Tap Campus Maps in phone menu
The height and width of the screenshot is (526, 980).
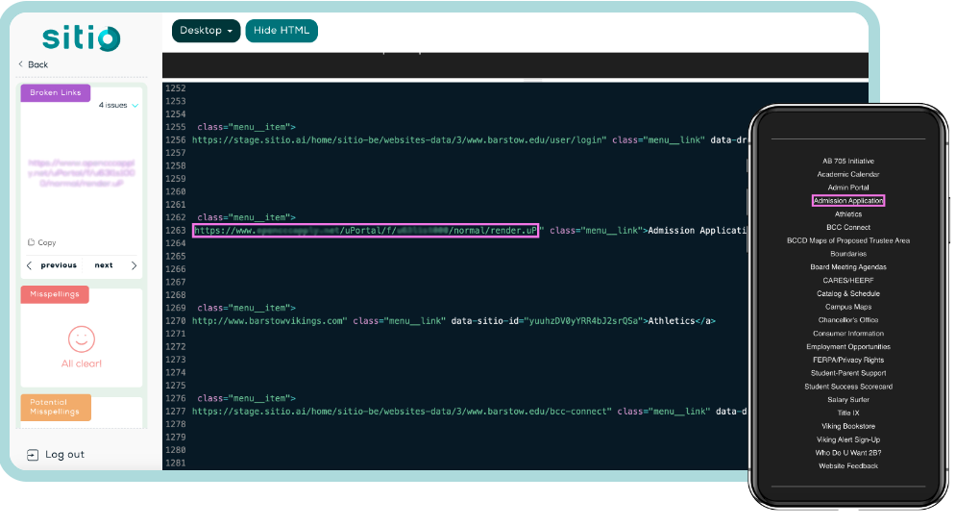click(x=848, y=307)
